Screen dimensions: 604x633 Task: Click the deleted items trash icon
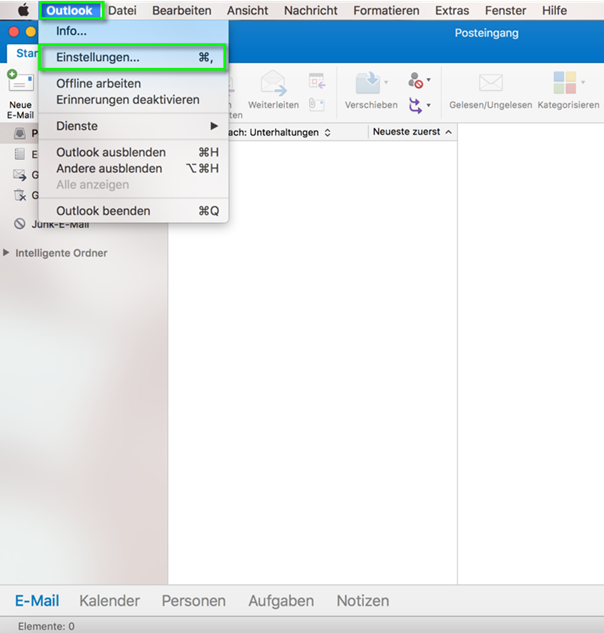pyautogui.click(x=20, y=195)
